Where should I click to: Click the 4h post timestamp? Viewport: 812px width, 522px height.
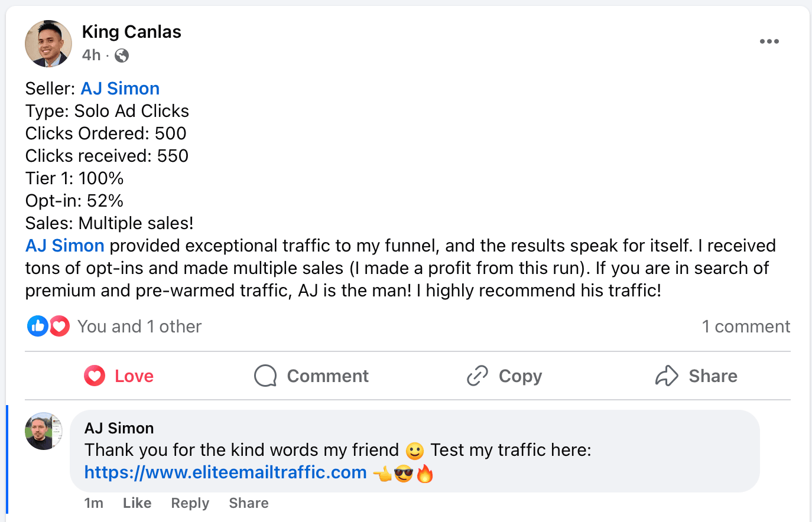[91, 56]
